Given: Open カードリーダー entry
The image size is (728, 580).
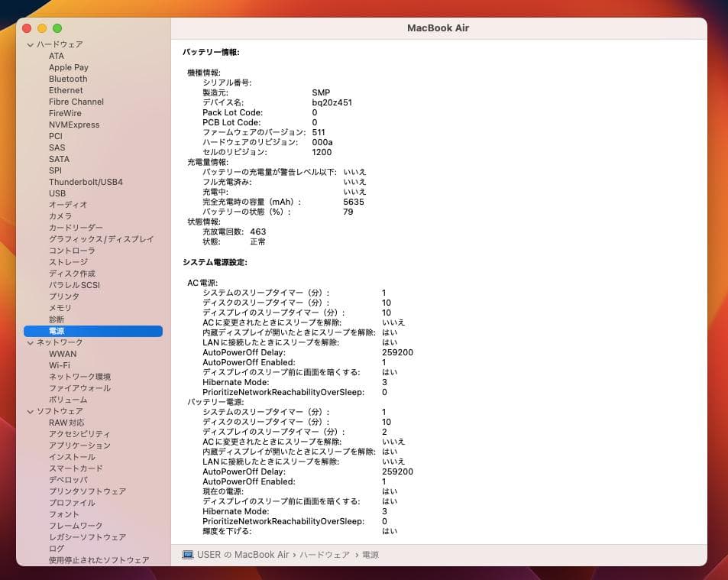Looking at the screenshot, I should click(76, 228).
